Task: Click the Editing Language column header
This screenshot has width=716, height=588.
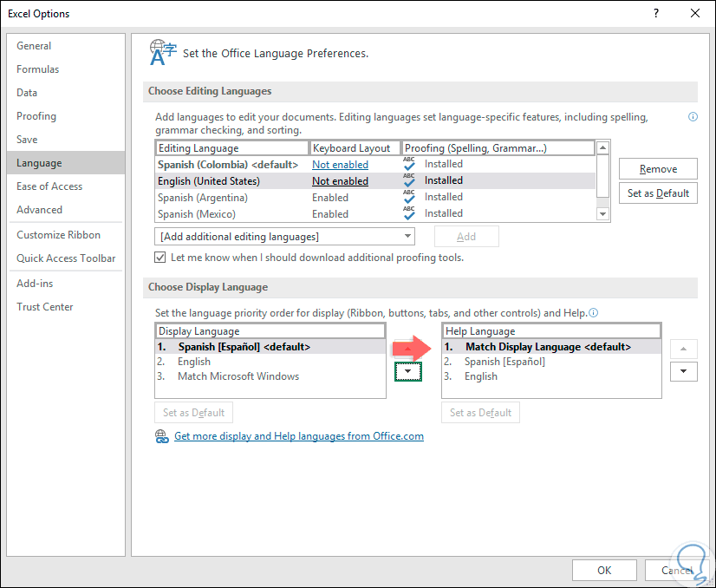Action: tap(232, 148)
